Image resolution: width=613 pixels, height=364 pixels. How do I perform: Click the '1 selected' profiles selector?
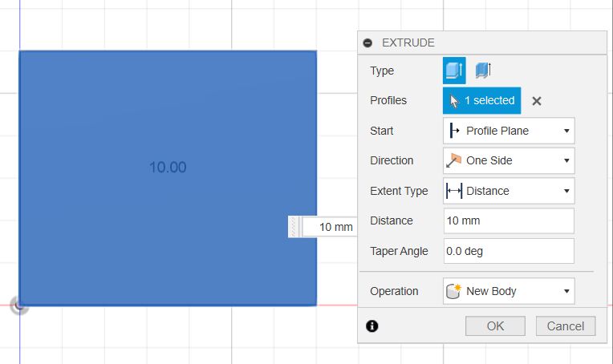(x=481, y=101)
